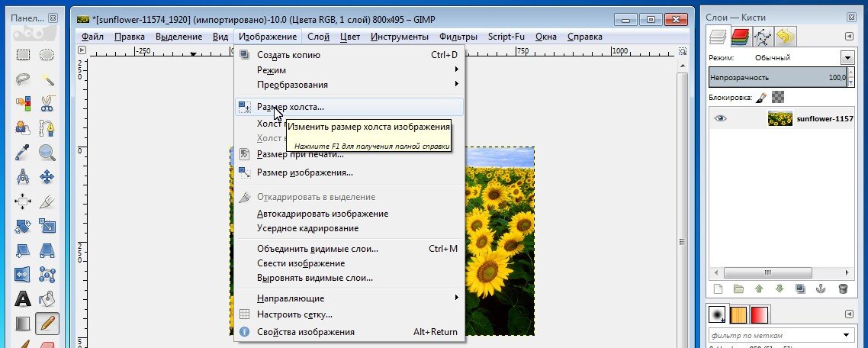Switch to the Gradients tab
Screen dimensions: 868x348
760,314
